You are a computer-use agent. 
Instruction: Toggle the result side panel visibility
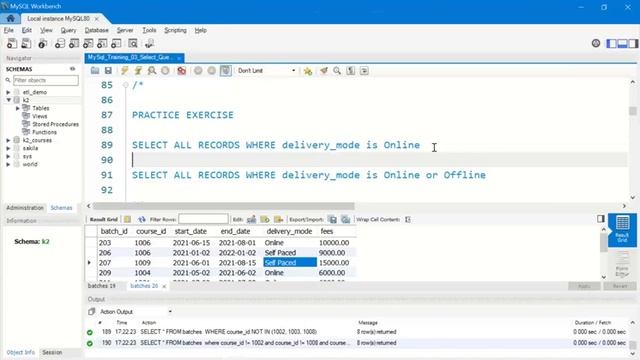(601, 219)
